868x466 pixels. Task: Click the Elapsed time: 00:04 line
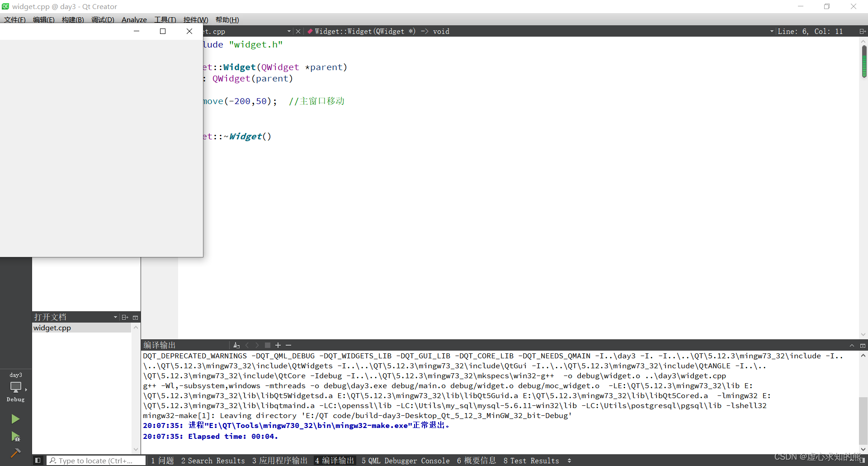point(210,437)
